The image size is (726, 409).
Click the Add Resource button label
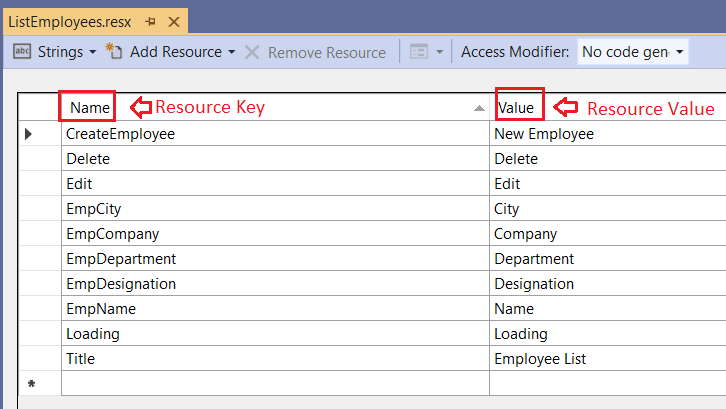[x=176, y=52]
